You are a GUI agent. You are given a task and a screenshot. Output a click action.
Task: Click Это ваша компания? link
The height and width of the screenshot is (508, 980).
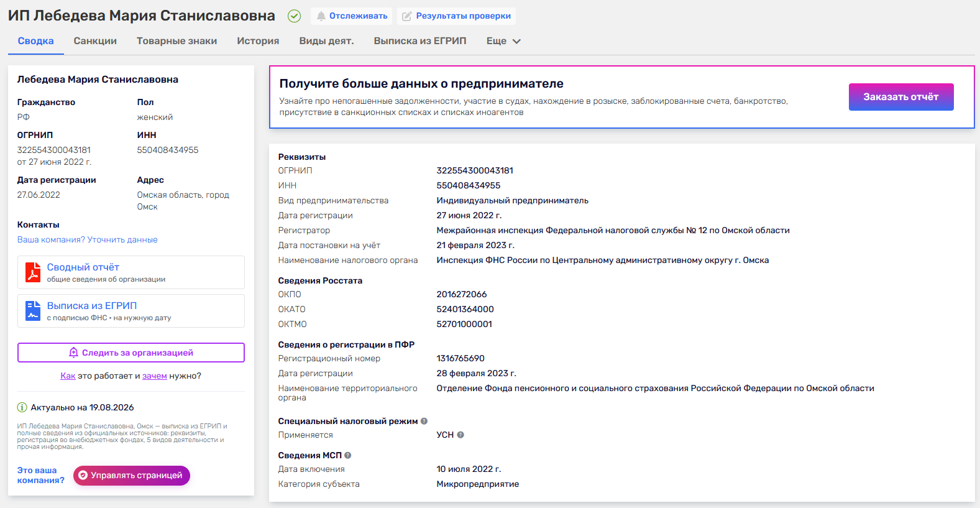(x=41, y=476)
